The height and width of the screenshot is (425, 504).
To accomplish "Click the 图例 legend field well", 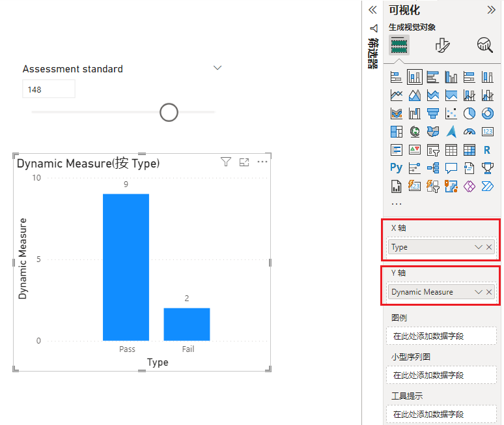I will [x=441, y=336].
